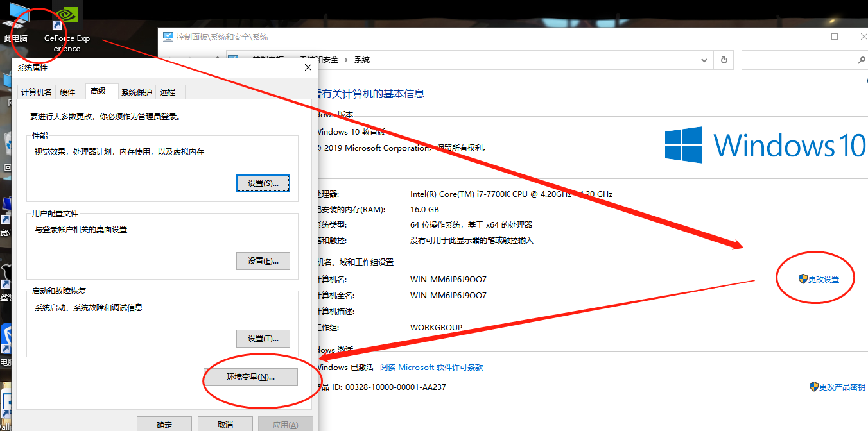Click the greyed-out 应用(A) button

click(285, 425)
